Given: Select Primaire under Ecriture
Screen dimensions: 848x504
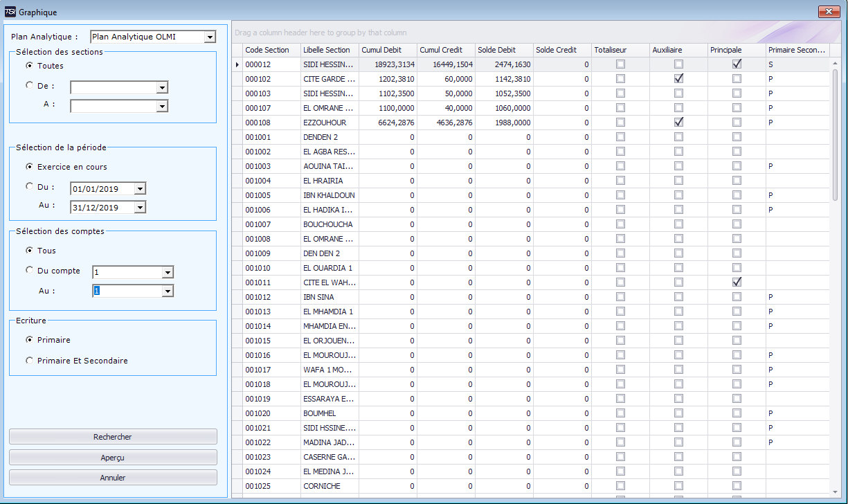Looking at the screenshot, I should (x=29, y=340).
